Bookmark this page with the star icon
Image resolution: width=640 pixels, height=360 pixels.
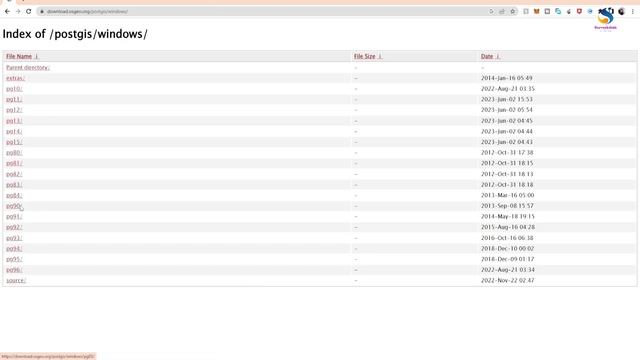513,11
